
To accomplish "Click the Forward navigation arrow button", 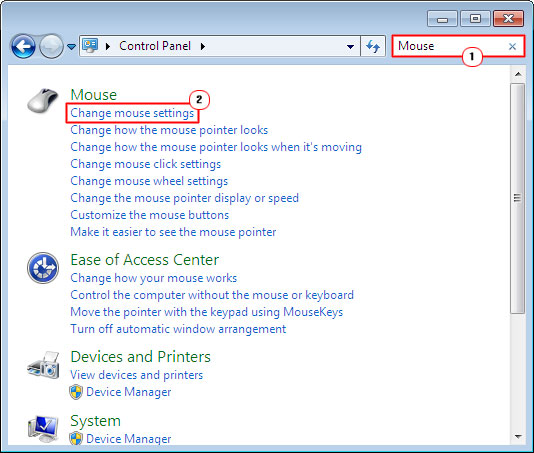I will click(x=51, y=46).
